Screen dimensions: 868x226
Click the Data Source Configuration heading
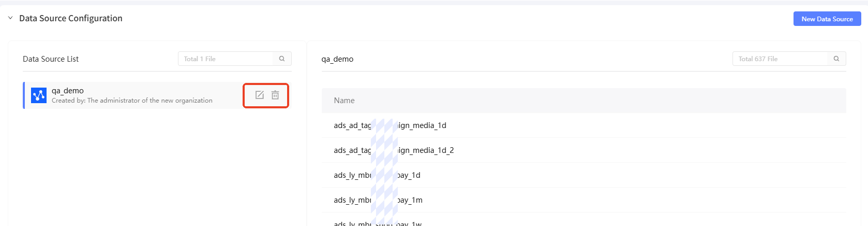click(x=71, y=18)
